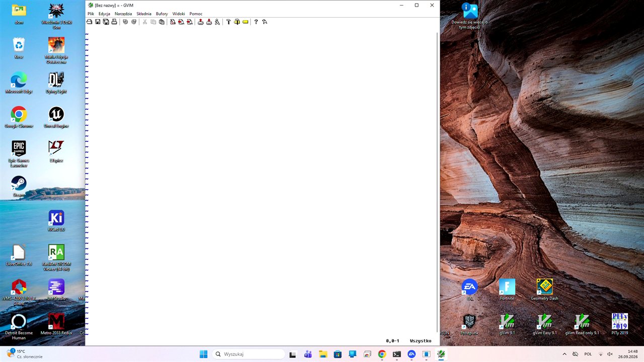Open the Edycja menu
644x362 pixels.
(104, 14)
